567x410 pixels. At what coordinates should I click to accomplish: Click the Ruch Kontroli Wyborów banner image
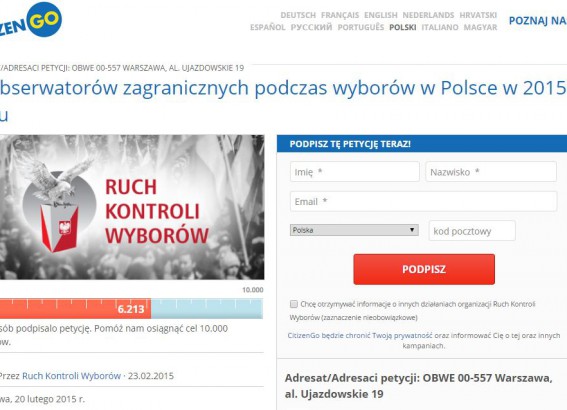(x=132, y=207)
